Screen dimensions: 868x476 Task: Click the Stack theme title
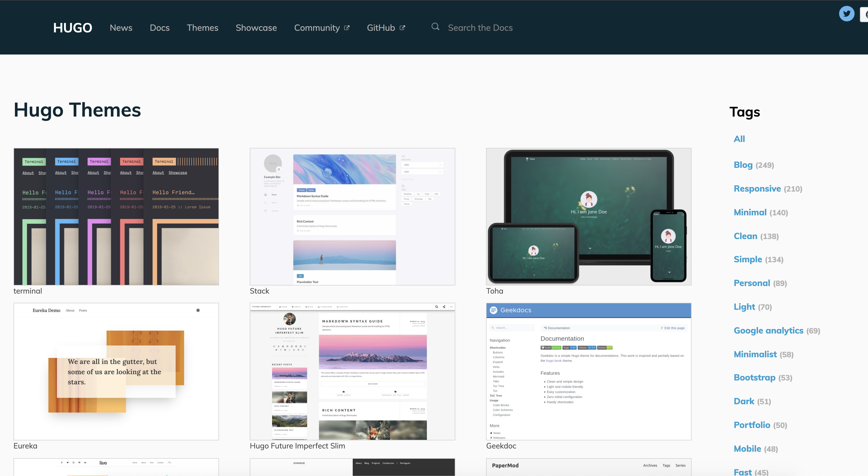(x=259, y=291)
